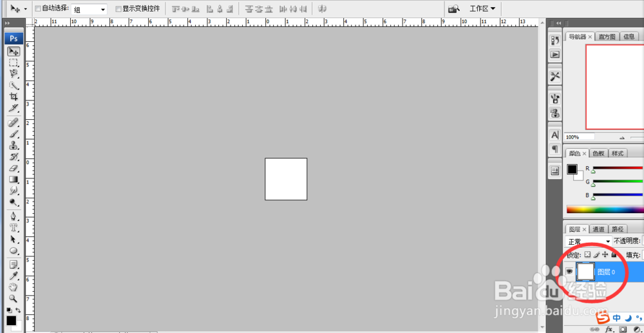Open the History panel icon in dock
The height and width of the screenshot is (333, 644).
tap(555, 40)
